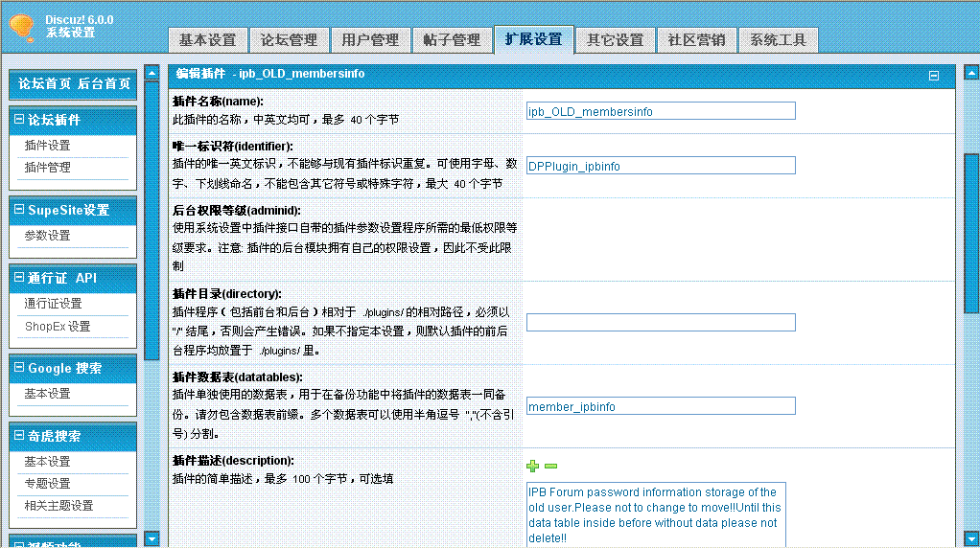Image resolution: width=980 pixels, height=548 pixels.
Task: Collapse the Google 搜索 sidebar section
Action: [x=19, y=368]
